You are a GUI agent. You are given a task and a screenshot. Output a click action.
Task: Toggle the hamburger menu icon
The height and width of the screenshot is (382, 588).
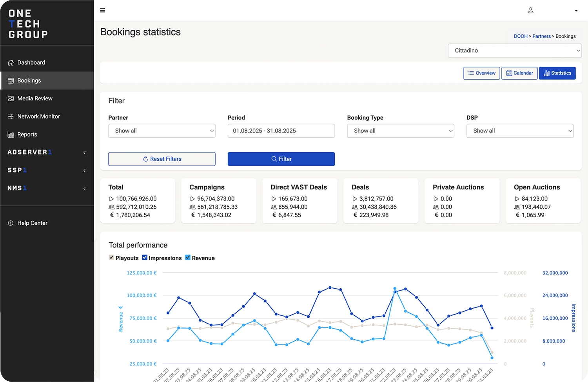(x=103, y=11)
